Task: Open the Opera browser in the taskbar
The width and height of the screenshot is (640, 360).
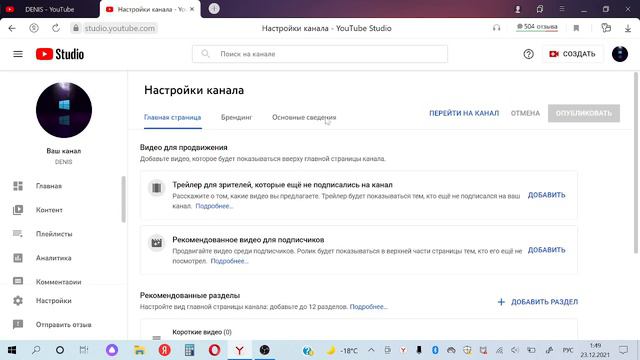Action: [x=214, y=350]
